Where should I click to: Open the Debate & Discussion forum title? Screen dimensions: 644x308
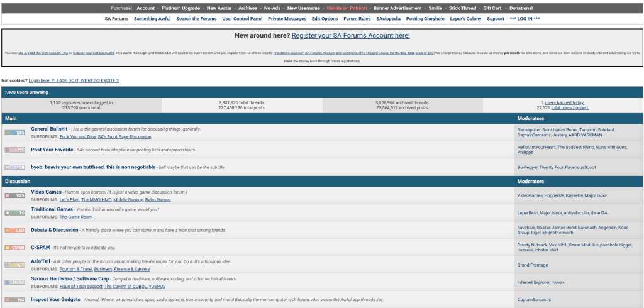55,230
